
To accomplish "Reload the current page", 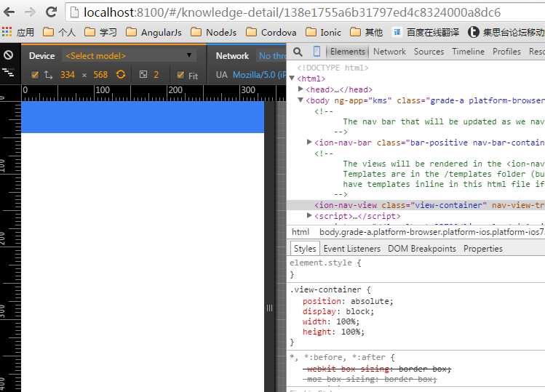I will [52, 12].
